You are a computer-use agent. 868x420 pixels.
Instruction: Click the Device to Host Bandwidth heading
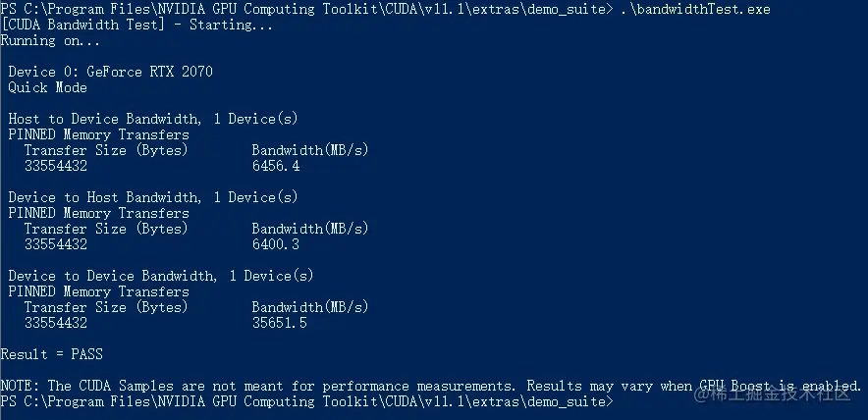point(152,197)
